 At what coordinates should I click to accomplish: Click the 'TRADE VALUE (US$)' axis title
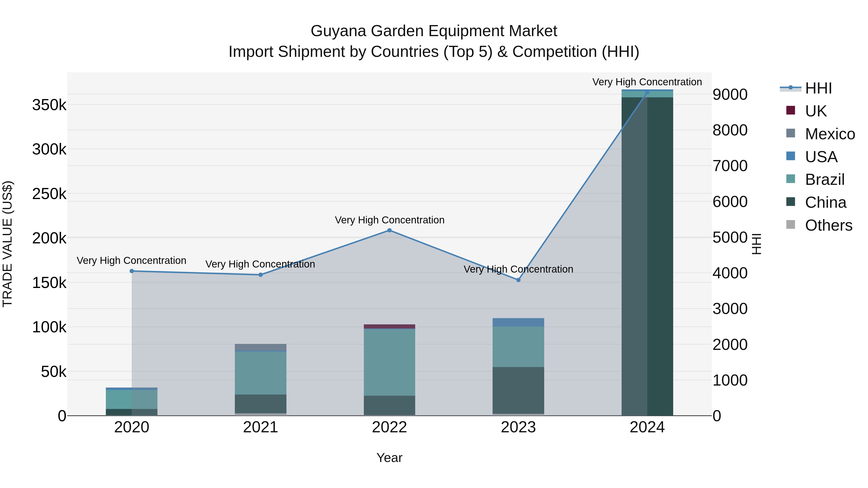point(7,244)
